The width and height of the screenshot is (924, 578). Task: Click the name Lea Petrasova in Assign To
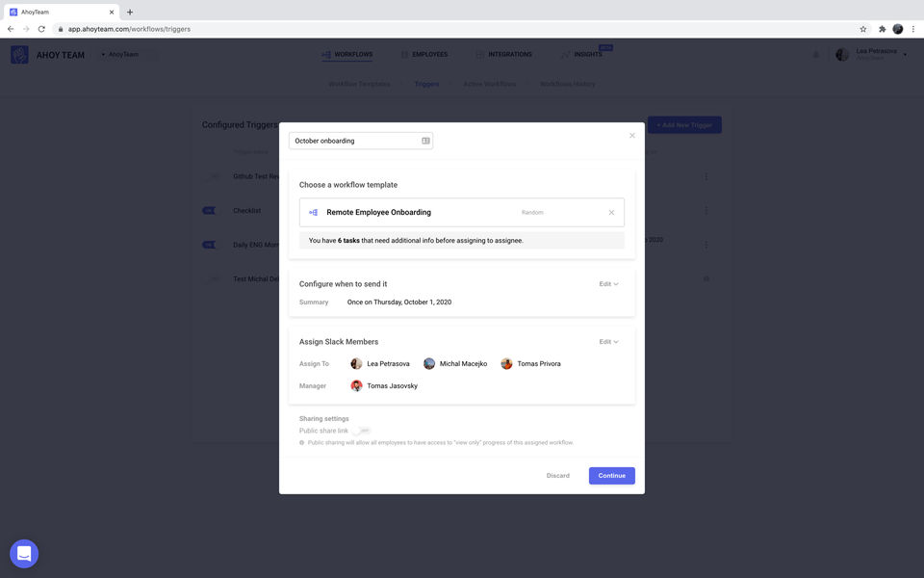click(388, 364)
